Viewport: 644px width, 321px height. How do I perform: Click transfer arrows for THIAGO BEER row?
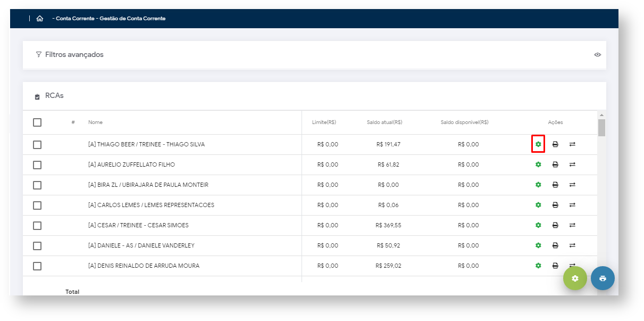[572, 144]
